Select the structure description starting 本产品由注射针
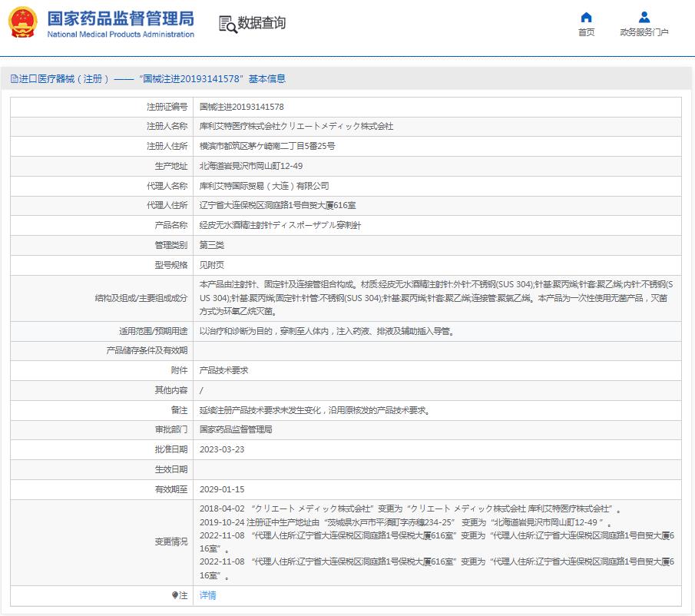Viewport: 695px width, 616px height. (436, 298)
